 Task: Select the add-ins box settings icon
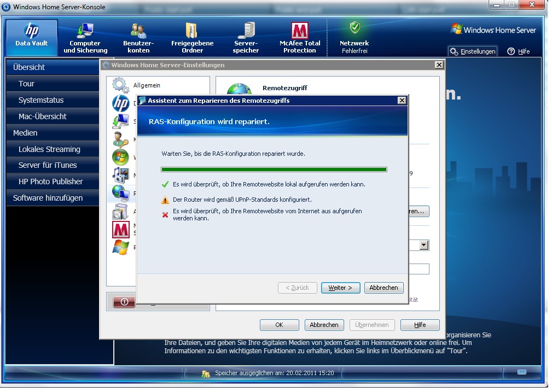pos(121,212)
